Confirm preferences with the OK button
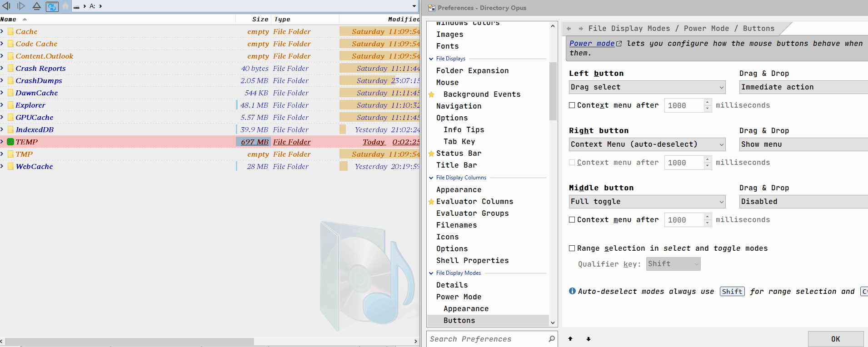868x347 pixels. [x=836, y=339]
